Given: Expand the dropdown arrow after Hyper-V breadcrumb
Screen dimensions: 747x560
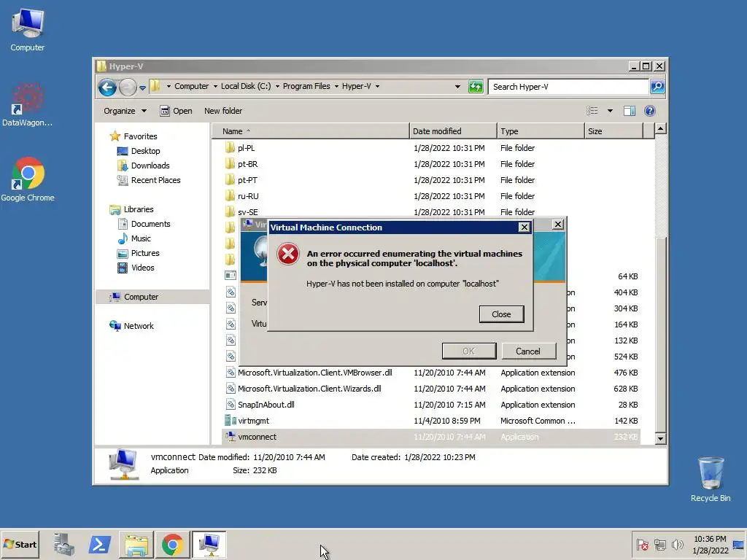Looking at the screenshot, I should [x=377, y=87].
